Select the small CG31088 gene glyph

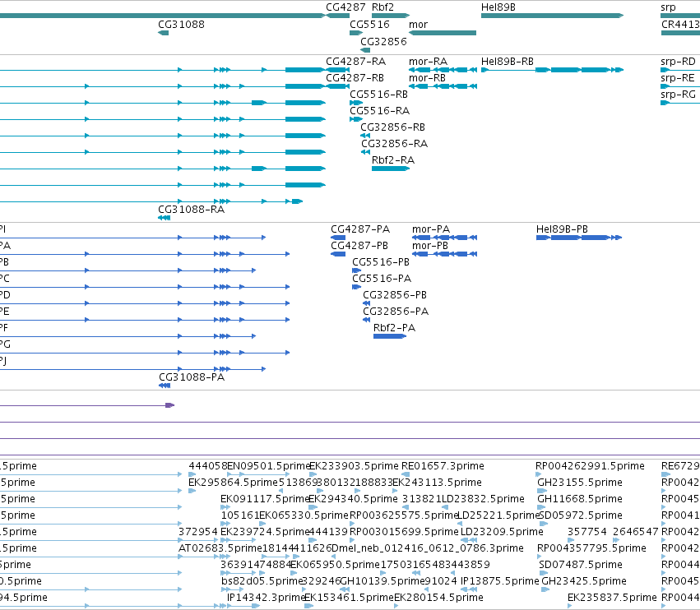click(x=163, y=33)
